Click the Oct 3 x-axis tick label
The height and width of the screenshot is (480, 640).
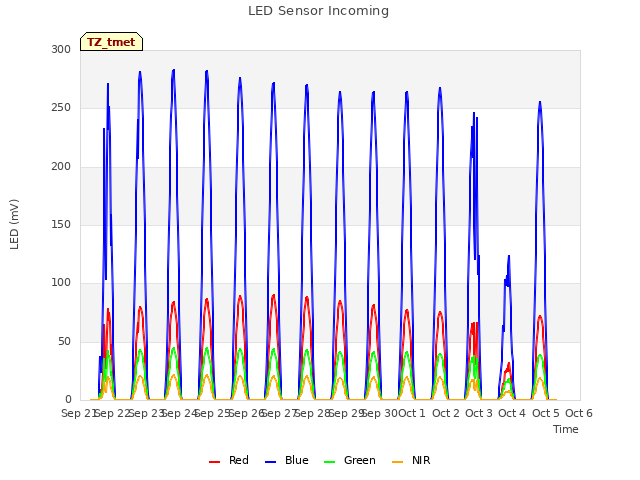[479, 413]
